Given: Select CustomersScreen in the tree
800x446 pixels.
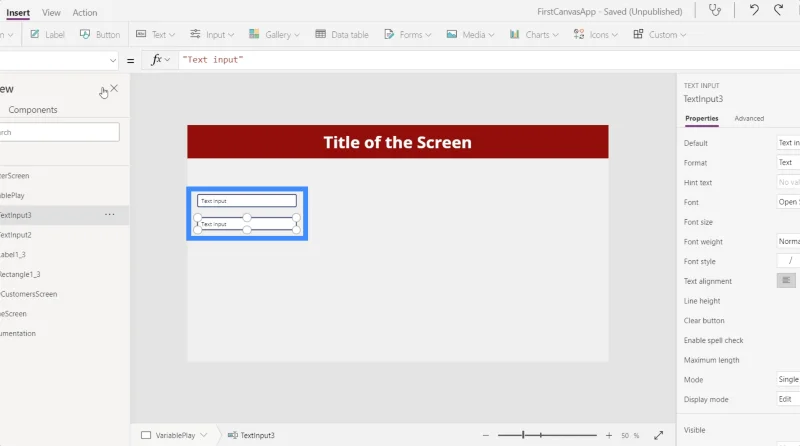Looking at the screenshot, I should (x=29, y=294).
